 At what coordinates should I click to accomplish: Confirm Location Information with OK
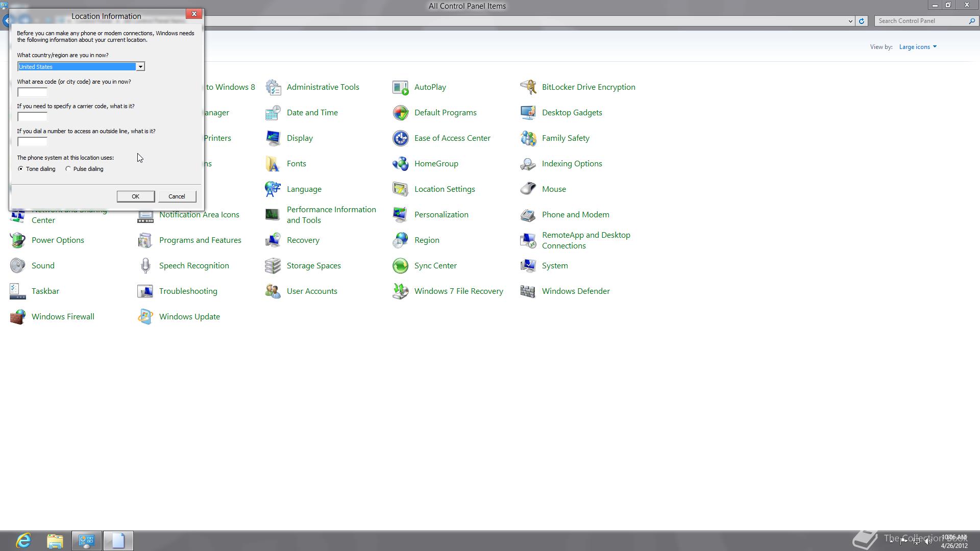(x=135, y=196)
